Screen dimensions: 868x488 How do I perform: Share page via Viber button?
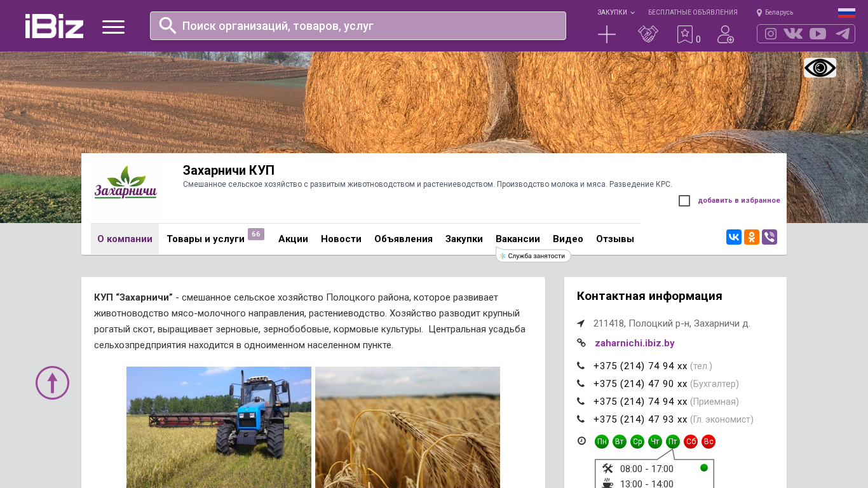(x=770, y=237)
